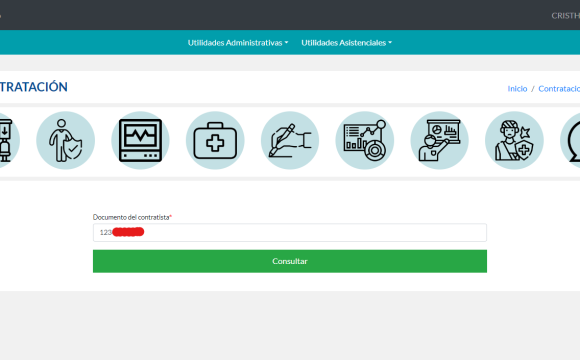Viewport: 580px width, 360px height.
Task: Expand Utilidades Administrativas menu
Action: coord(237,43)
